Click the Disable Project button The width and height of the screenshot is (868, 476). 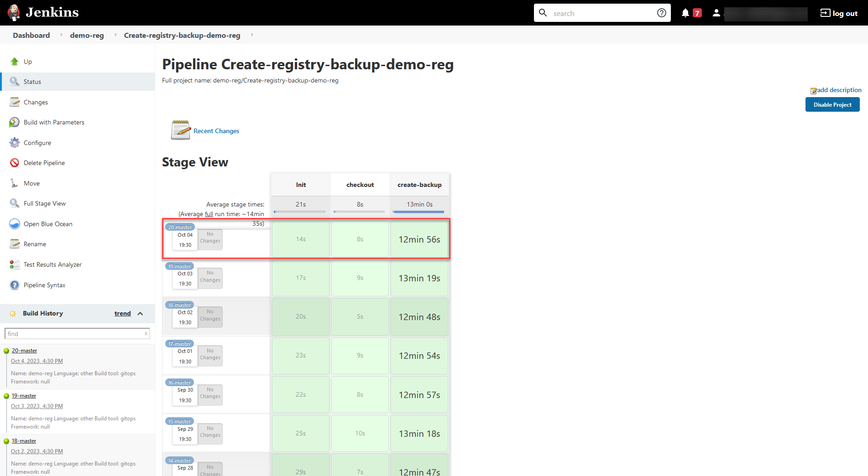pos(832,104)
